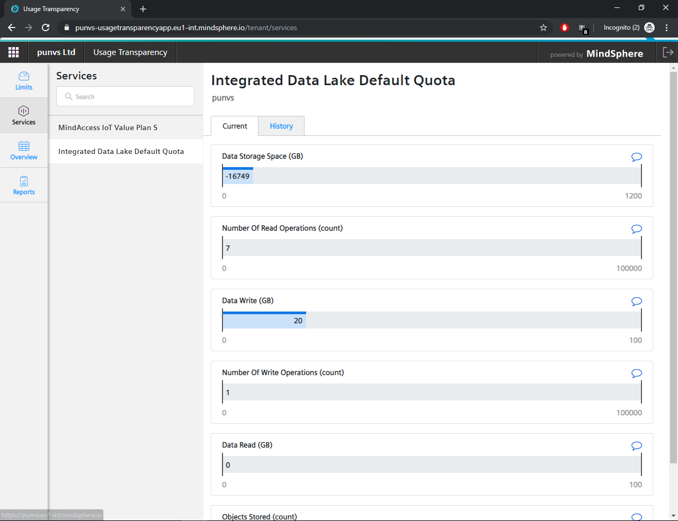Open comment bubble for Data Storage Space

pos(636,157)
